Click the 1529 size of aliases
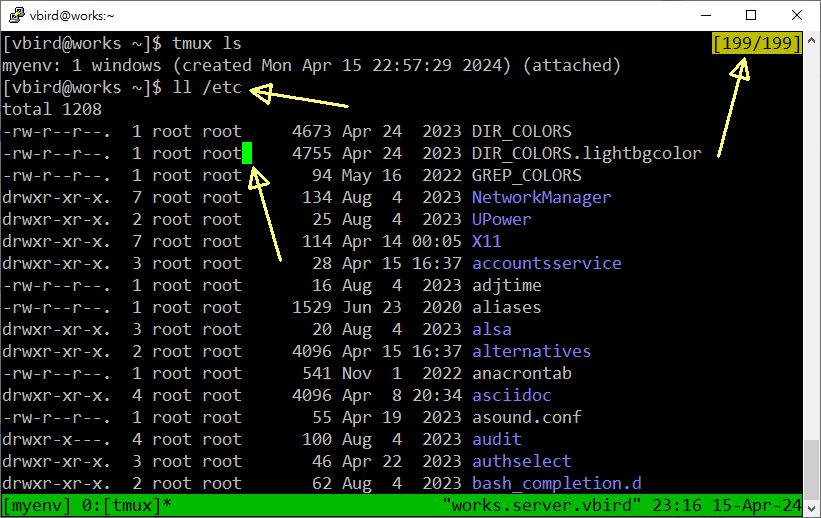This screenshot has width=821, height=518. (x=312, y=307)
